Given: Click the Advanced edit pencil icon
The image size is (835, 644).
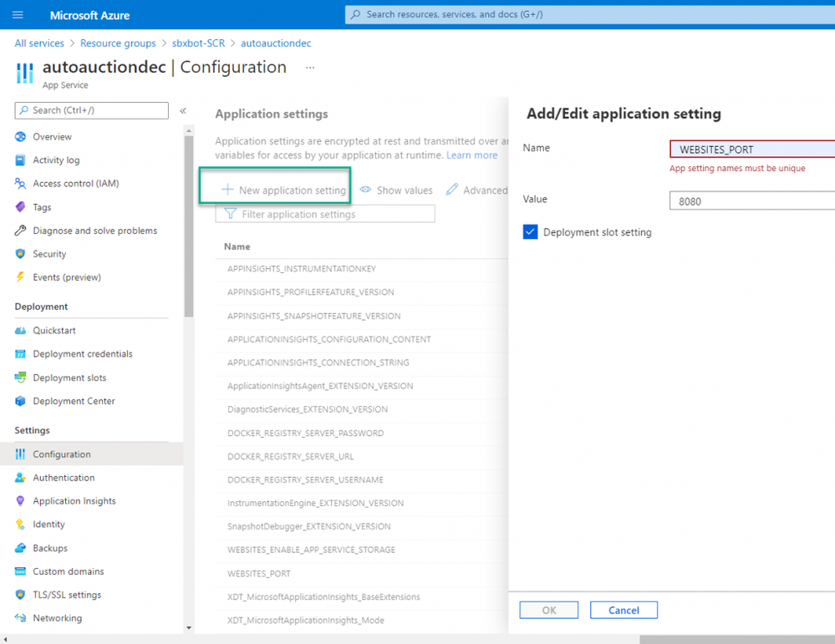Looking at the screenshot, I should (452, 190).
